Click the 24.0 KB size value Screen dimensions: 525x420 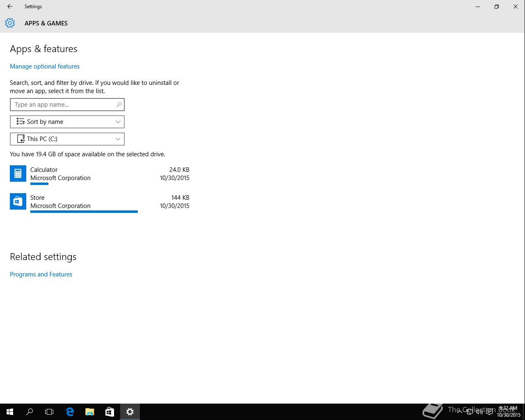click(179, 170)
